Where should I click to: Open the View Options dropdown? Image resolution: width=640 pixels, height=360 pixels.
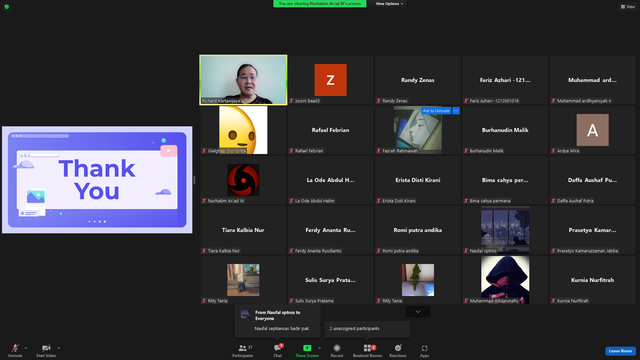coord(389,4)
